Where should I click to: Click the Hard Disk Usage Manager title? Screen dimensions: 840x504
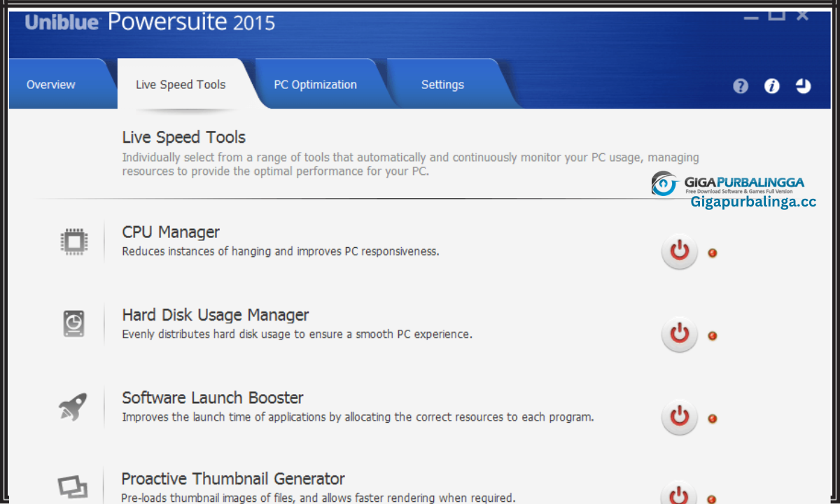tap(216, 315)
